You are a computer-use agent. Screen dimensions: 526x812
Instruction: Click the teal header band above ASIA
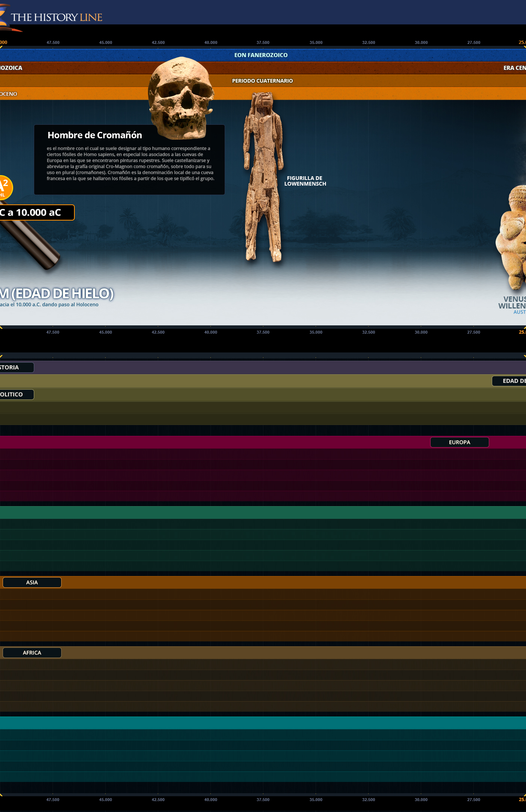click(x=263, y=513)
